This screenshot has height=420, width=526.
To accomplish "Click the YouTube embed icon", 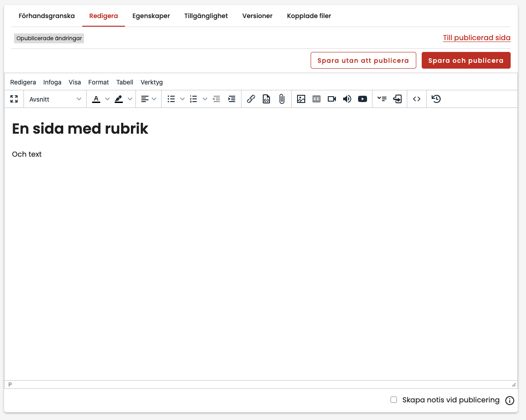I will 363,99.
